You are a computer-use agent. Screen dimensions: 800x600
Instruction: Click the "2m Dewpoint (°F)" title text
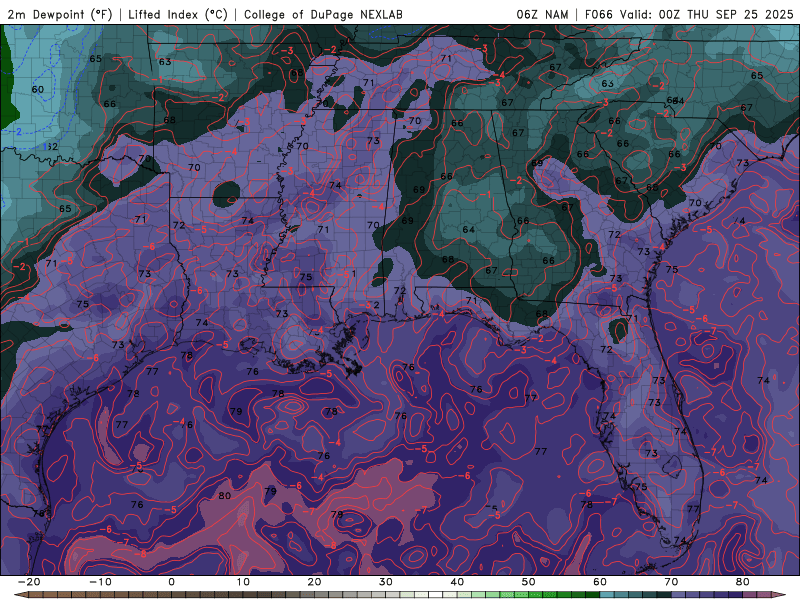click(x=59, y=14)
